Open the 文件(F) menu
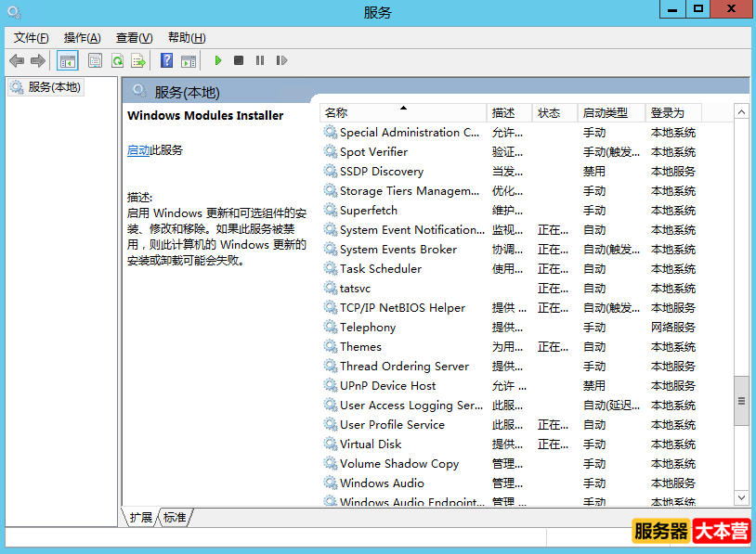 (31, 37)
